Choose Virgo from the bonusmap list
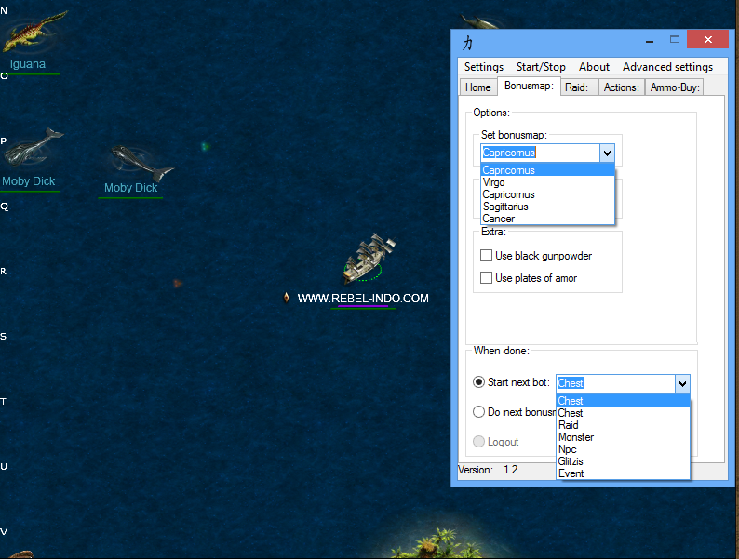This screenshot has height=560, width=739. (x=547, y=182)
